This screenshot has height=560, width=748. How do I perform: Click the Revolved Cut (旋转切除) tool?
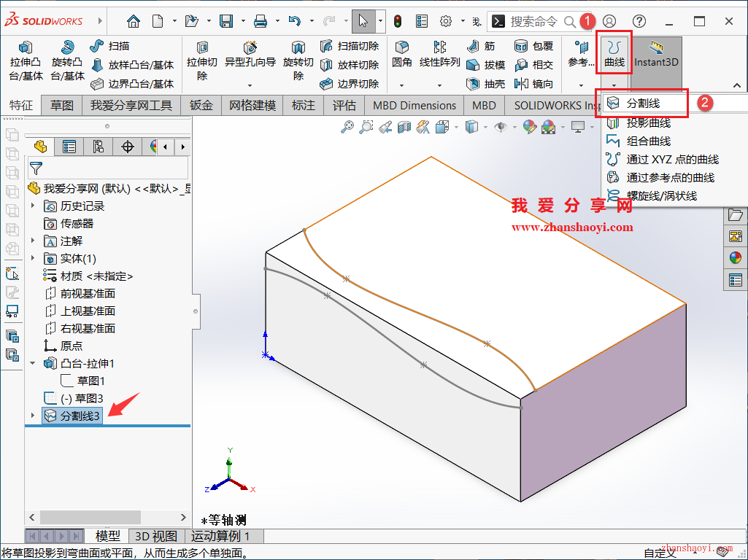(298, 61)
